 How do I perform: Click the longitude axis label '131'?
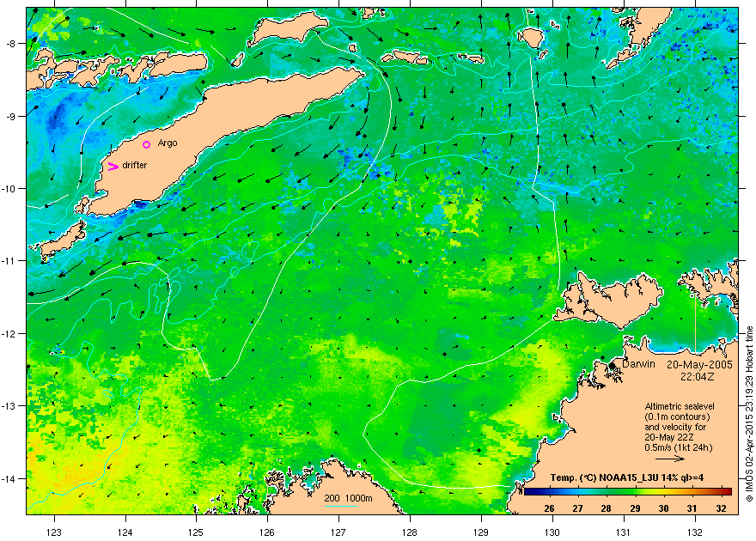pos(624,532)
